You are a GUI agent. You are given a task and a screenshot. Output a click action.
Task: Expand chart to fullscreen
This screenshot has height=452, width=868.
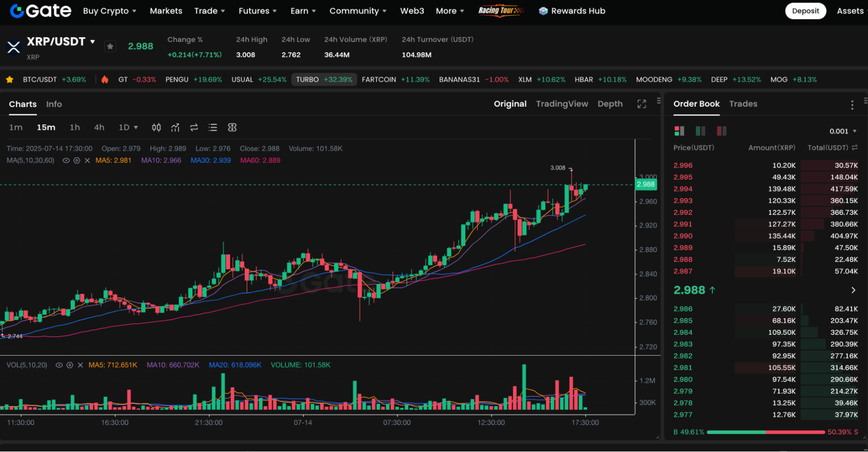point(642,104)
